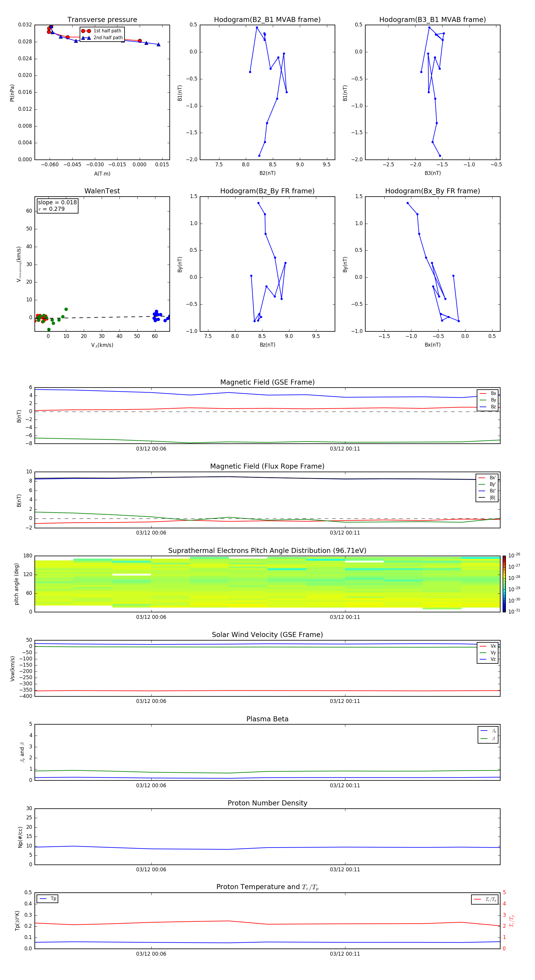Click the 'Plasma Beta' plot title
This screenshot has height=980, width=535.
pyautogui.click(x=267, y=719)
